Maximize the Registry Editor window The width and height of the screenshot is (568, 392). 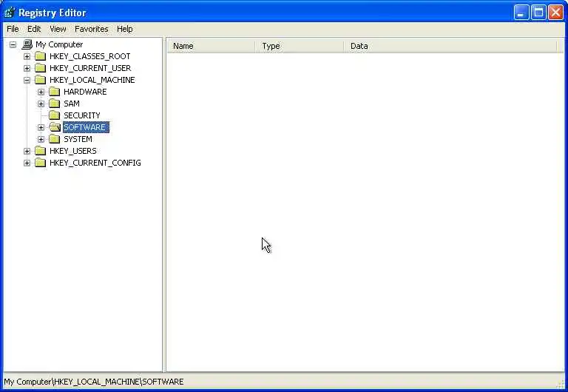click(538, 13)
